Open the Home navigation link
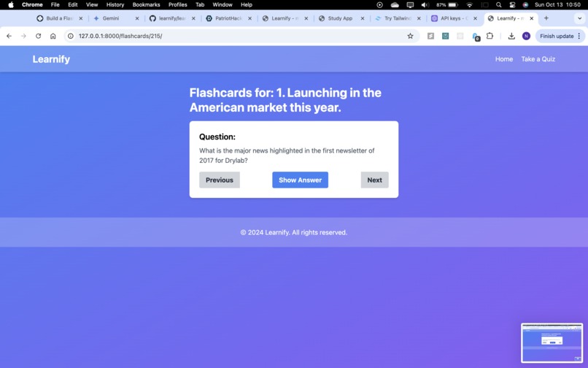Image resolution: width=588 pixels, height=368 pixels. point(504,59)
